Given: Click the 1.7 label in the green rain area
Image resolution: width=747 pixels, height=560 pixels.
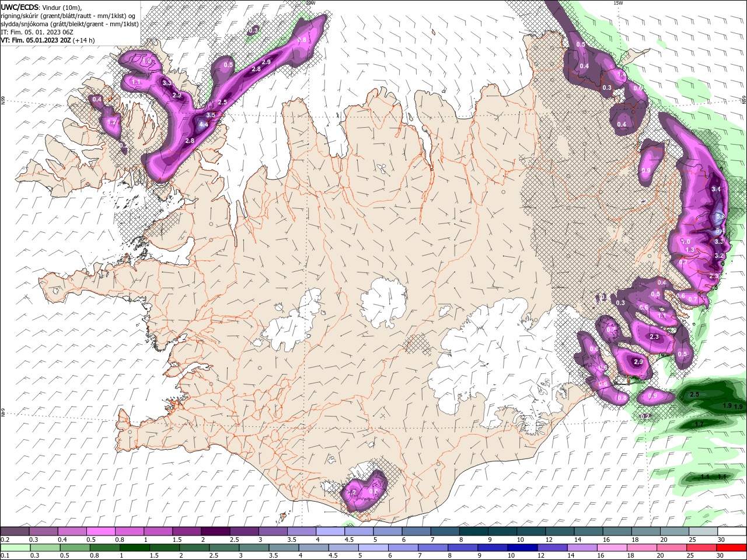Looking at the screenshot, I should [x=700, y=424].
